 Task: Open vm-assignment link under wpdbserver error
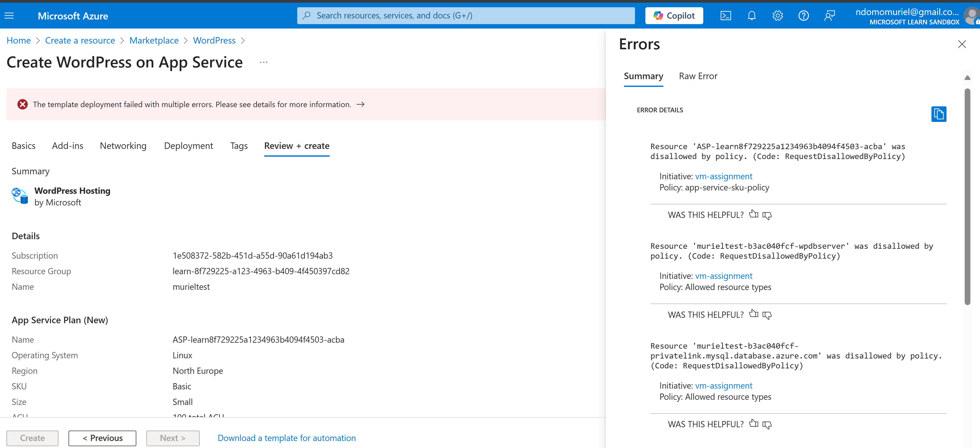coord(724,276)
